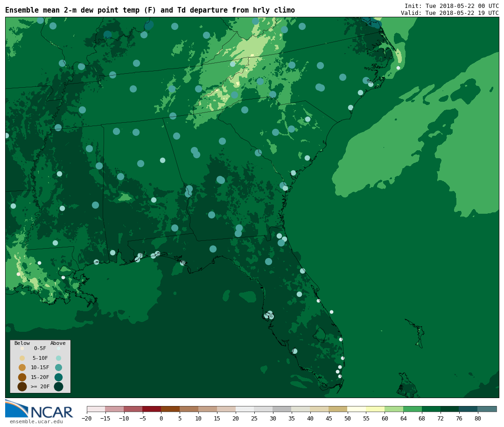
Task: Click the pale tan '5-10F' below circle
Action: 22,358
